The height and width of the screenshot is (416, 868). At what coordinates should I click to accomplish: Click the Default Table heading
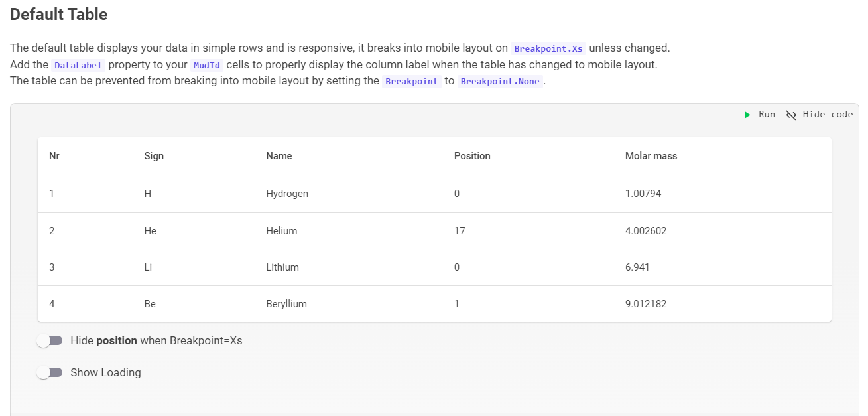[58, 14]
